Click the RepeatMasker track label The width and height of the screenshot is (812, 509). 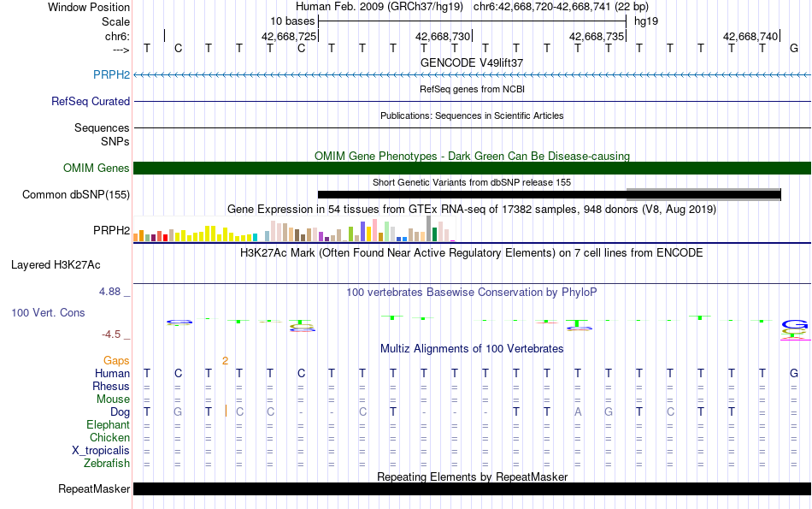tap(94, 488)
